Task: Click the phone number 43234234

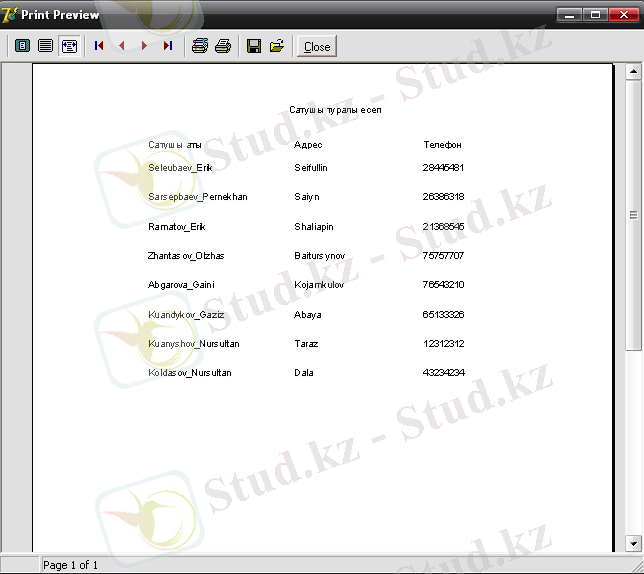Action: click(444, 373)
